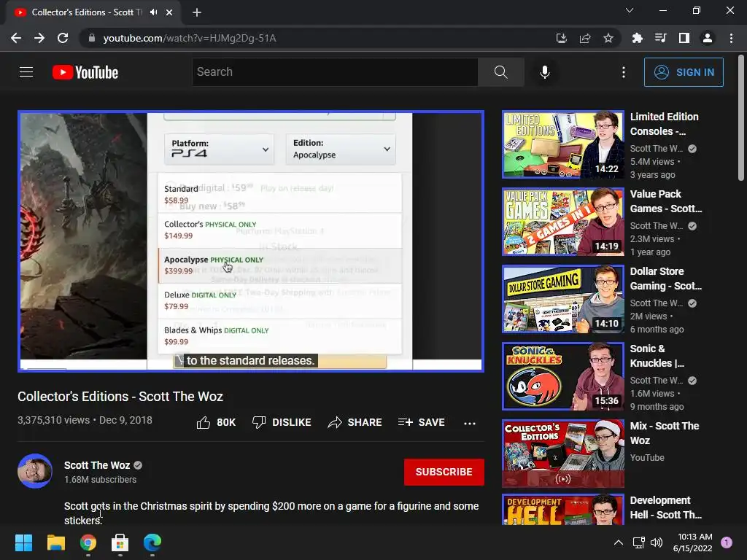Open tab search dropdown arrow
The height and width of the screenshot is (560, 747).
[630, 10]
